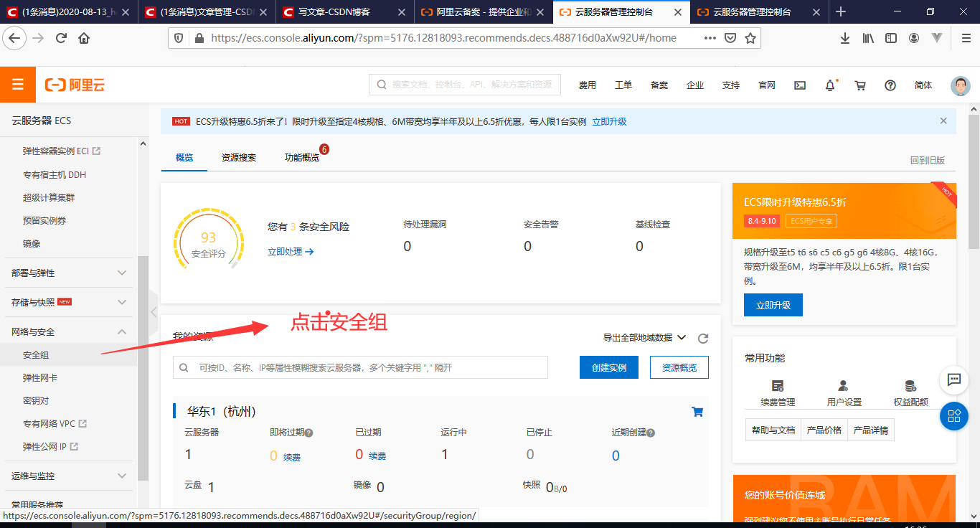
Task: Open the 备案 menu
Action: point(659,85)
